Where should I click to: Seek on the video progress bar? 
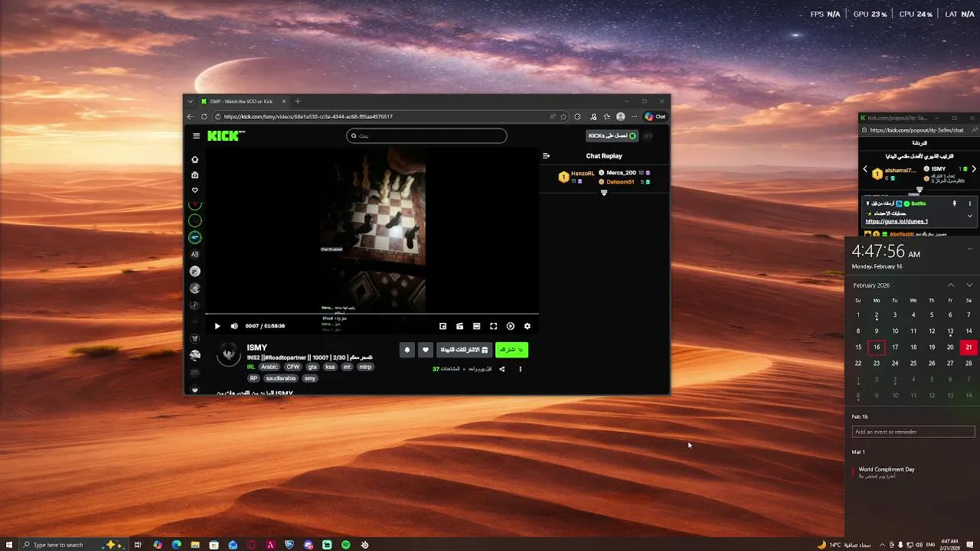point(372,314)
